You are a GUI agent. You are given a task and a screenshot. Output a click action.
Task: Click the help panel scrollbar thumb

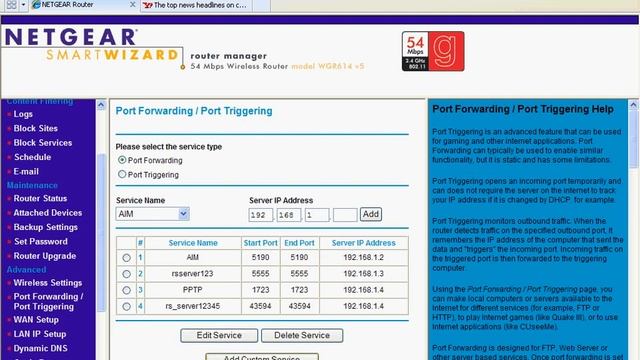pos(633,139)
